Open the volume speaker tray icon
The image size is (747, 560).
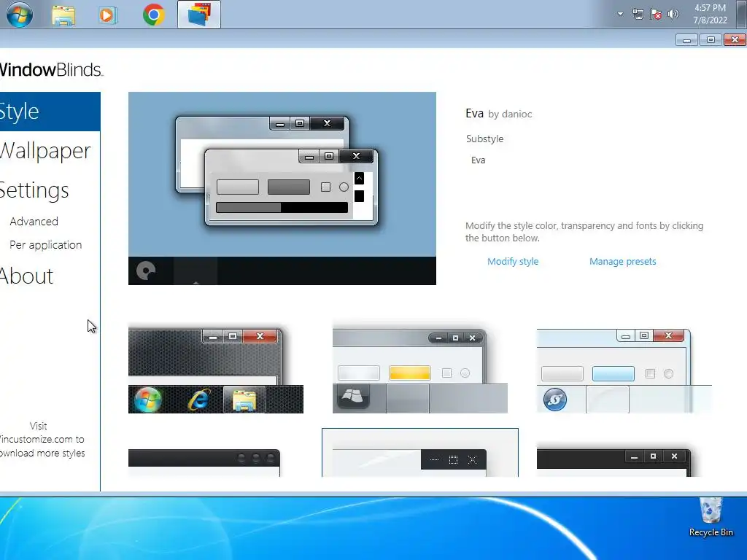[x=673, y=14]
